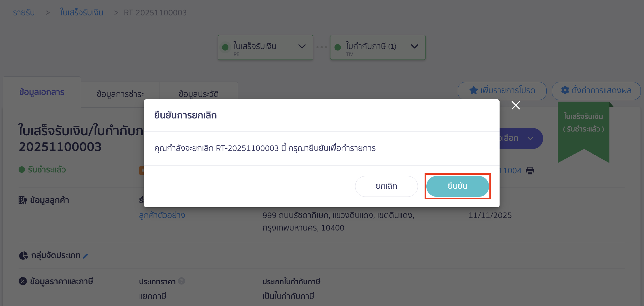Open the ลูกค้าตัวอย่าง customer link
Screen dimensions: 644x306
point(162,215)
